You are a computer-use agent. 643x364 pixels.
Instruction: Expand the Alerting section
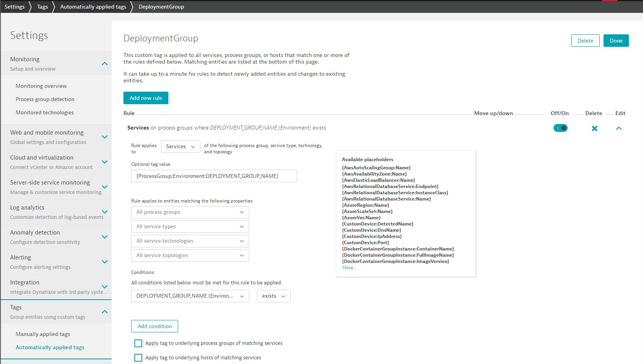(x=105, y=262)
